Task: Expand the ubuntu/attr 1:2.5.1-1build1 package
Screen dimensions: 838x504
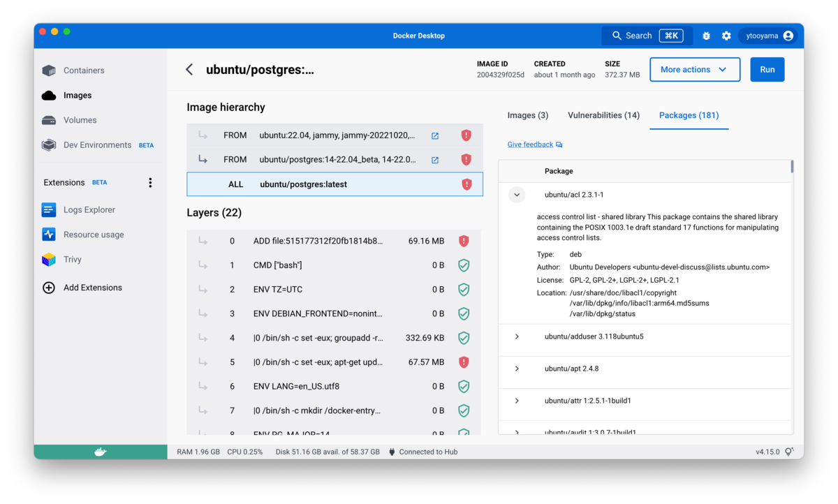Action: [x=517, y=401]
